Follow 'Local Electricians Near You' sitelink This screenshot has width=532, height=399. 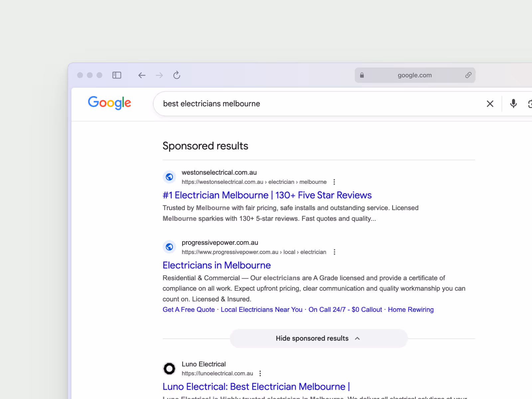pos(261,310)
